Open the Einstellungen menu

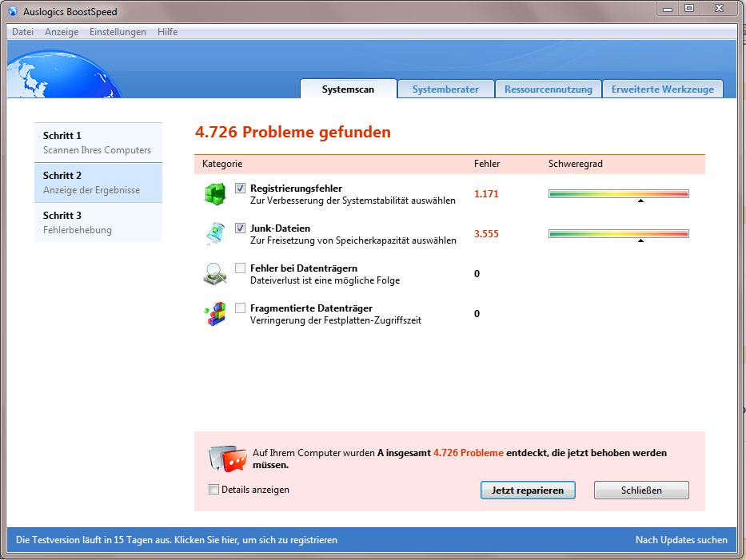(x=118, y=32)
